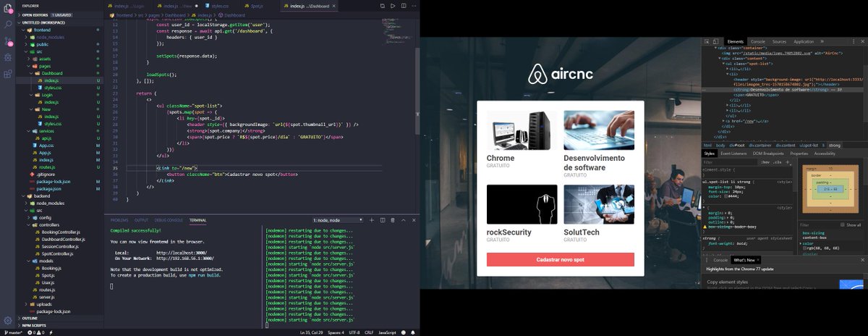
Task: Switch to Event Listeners tab in DevTools
Action: pyautogui.click(x=733, y=154)
